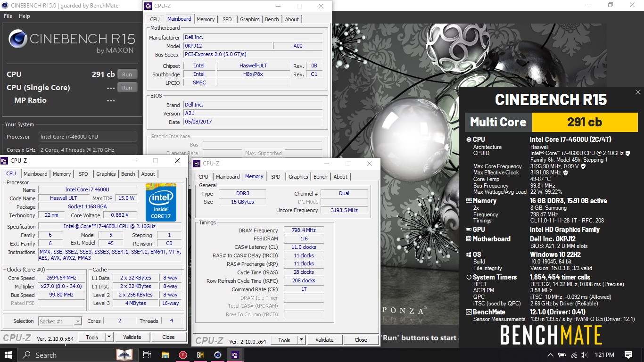Open the Cinebench Help menu
The height and width of the screenshot is (362, 644).
pyautogui.click(x=25, y=16)
